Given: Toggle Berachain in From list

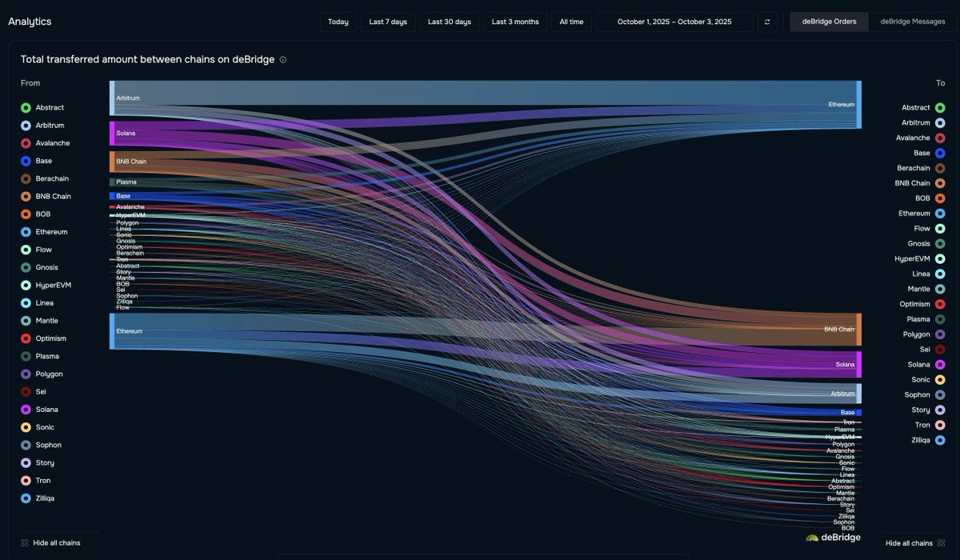Looking at the screenshot, I should tap(46, 178).
